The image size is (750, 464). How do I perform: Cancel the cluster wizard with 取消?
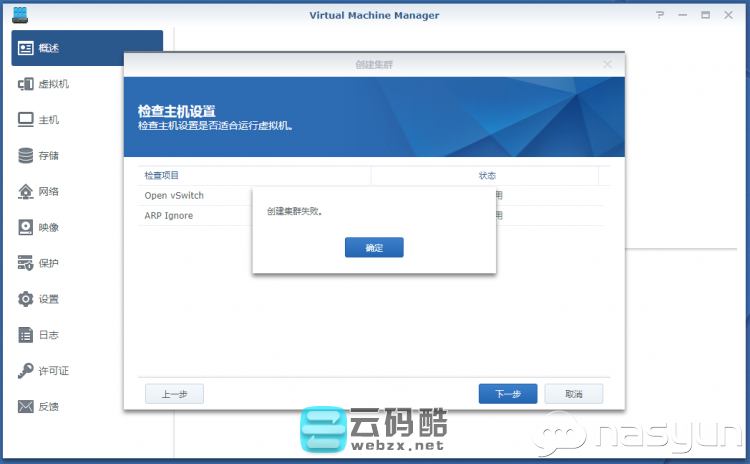point(573,394)
